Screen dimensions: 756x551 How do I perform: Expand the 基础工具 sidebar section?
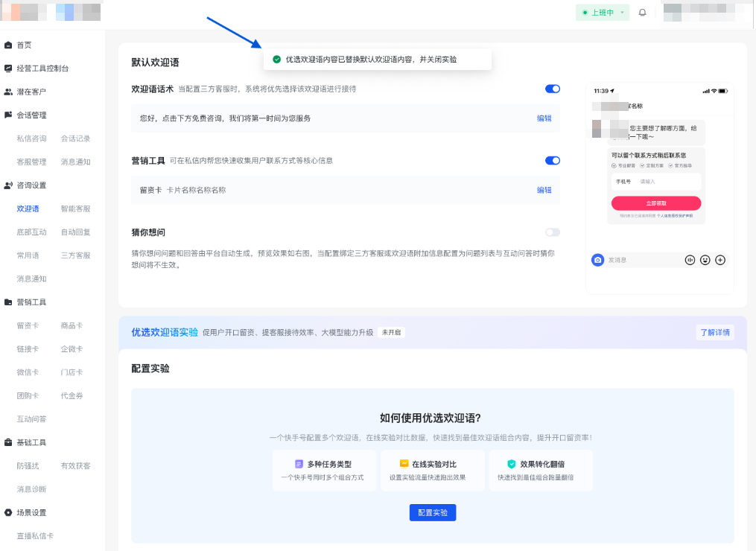point(9,442)
